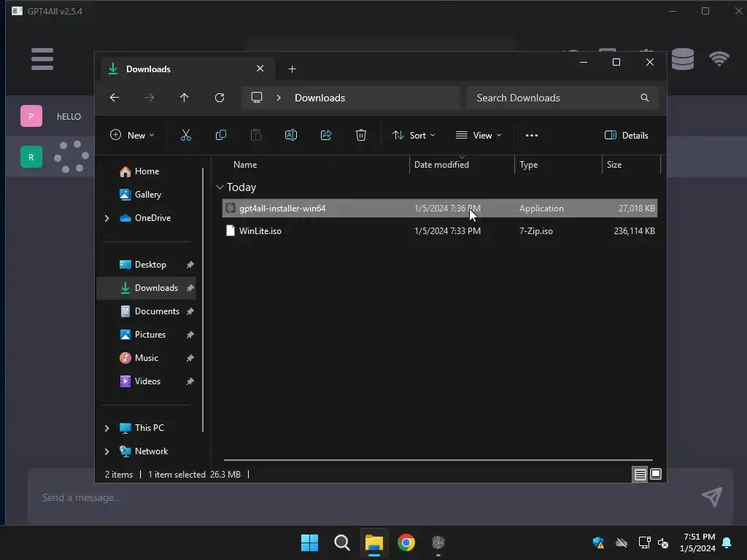Screen dimensions: 747x560
Task: Click the Cut scissors icon
Action: (x=186, y=135)
